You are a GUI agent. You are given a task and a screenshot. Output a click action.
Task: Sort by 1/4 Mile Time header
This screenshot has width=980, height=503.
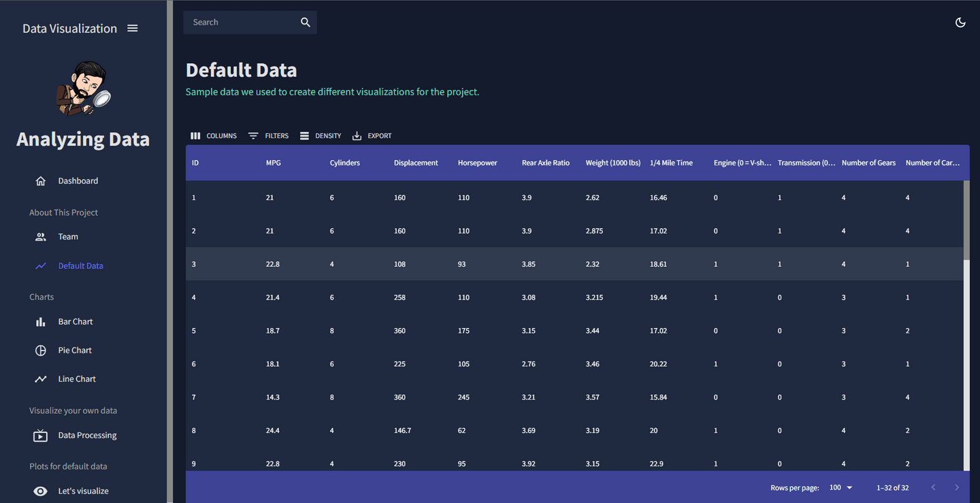pyautogui.click(x=671, y=163)
